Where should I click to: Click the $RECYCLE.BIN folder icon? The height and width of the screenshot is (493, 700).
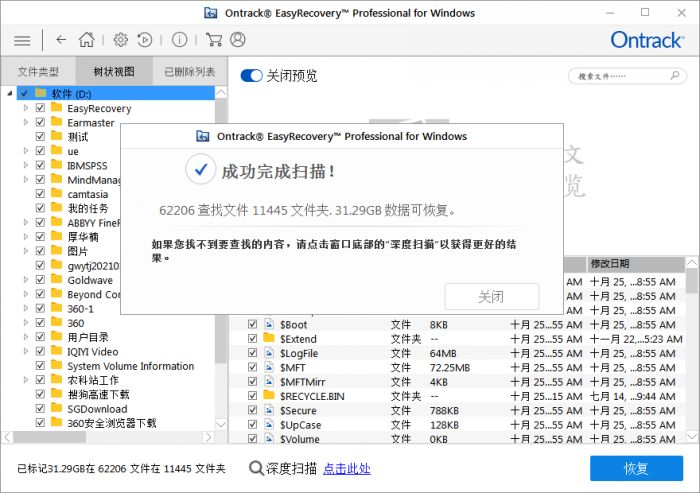pyautogui.click(x=269, y=395)
